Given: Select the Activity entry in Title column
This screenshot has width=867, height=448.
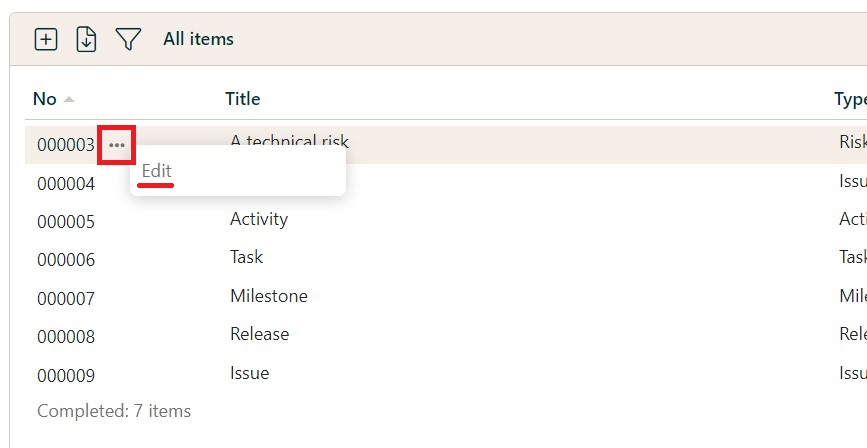Looking at the screenshot, I should point(259,218).
